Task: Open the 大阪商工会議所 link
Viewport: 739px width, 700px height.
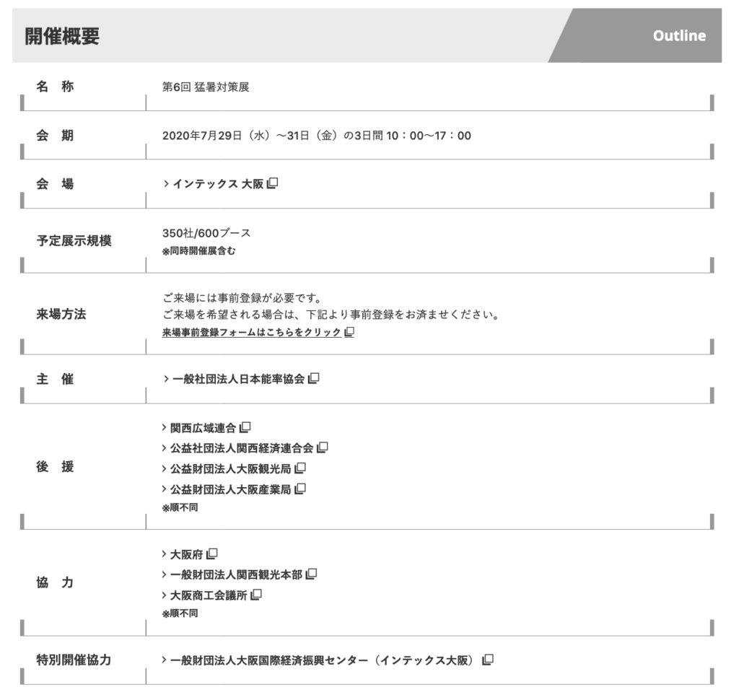Action: tap(209, 596)
